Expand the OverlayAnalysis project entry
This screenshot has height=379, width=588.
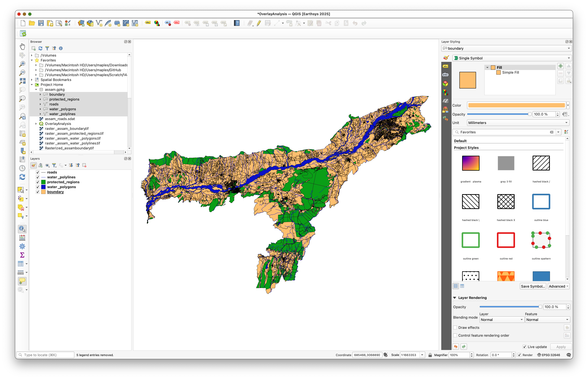point(36,124)
